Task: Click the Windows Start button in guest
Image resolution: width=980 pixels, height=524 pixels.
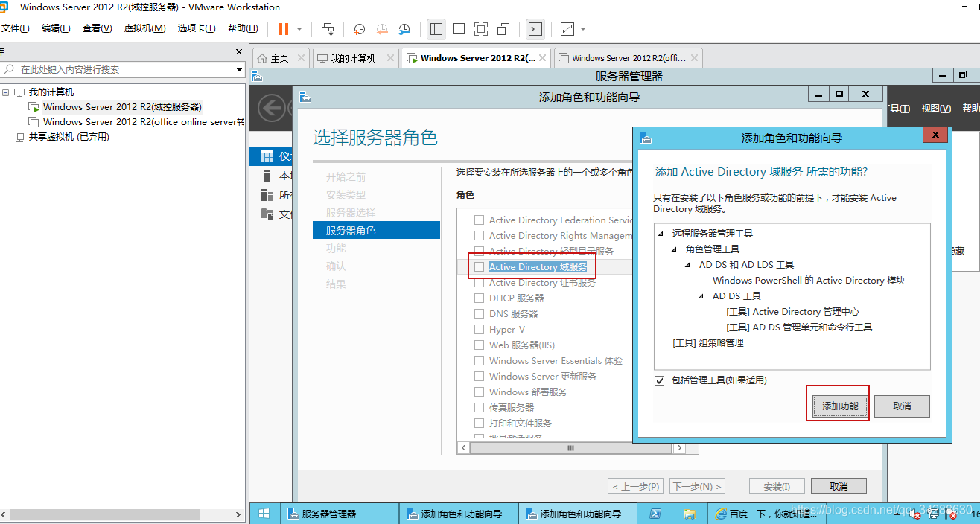Action: click(x=264, y=514)
